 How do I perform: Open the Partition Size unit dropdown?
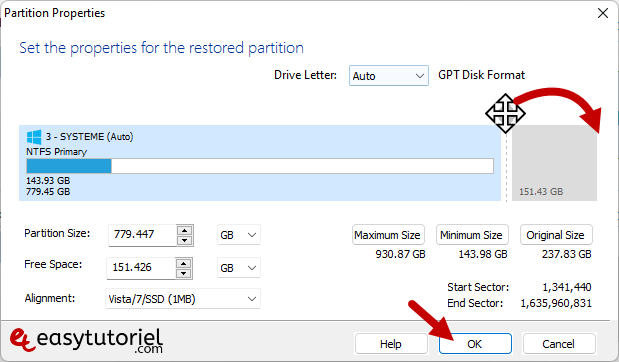[238, 235]
